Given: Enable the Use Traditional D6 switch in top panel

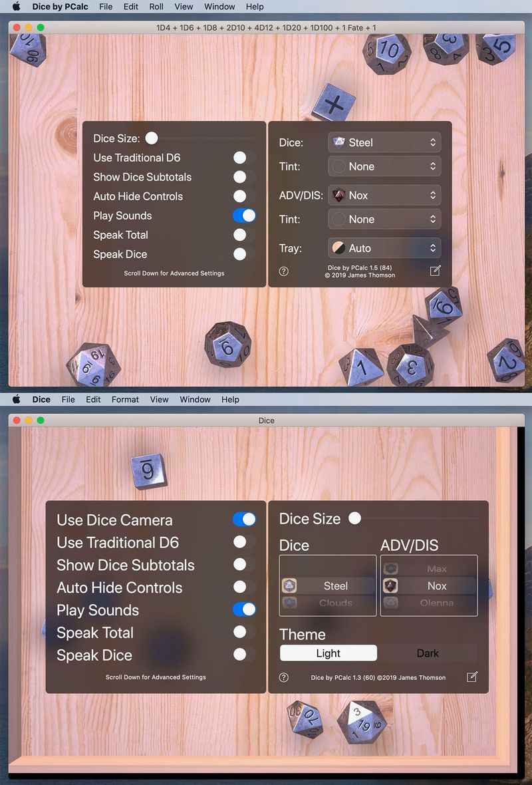Looking at the screenshot, I should 244,158.
